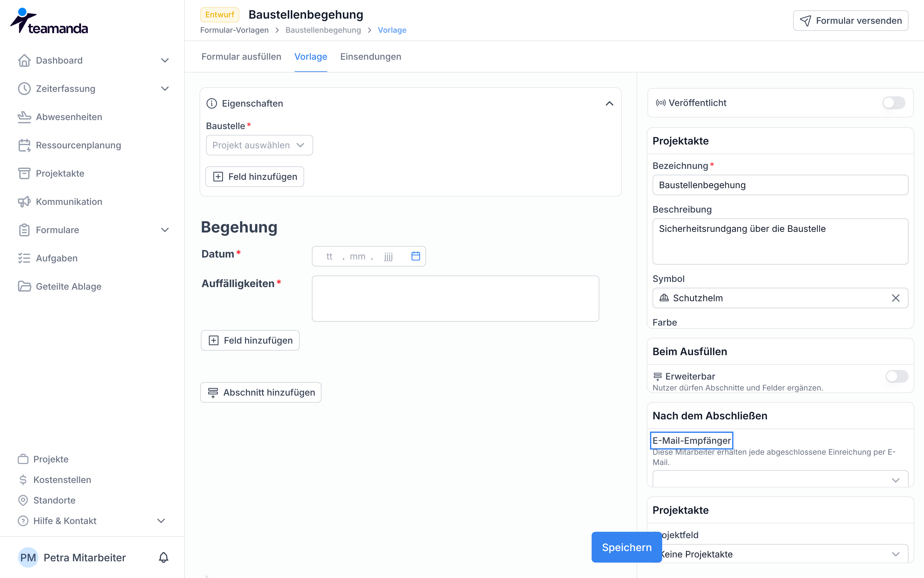Click the Projektakte archive icon in sidebar

(24, 173)
